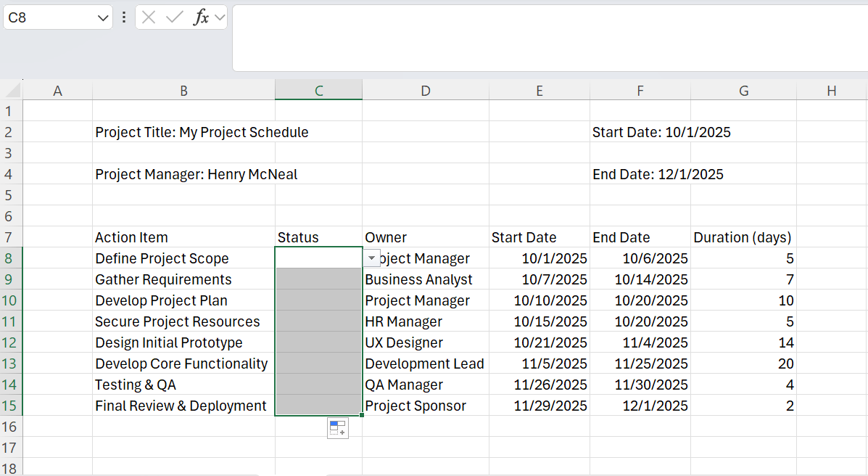The image size is (868, 476).
Task: Click the Duration value 20 cell
Action: (743, 364)
